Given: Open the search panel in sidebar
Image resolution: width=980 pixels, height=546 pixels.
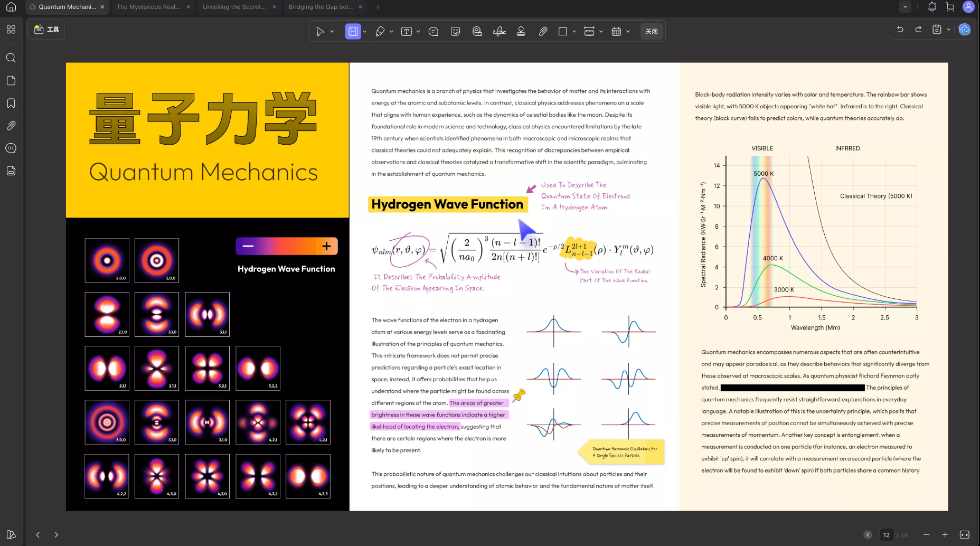Looking at the screenshot, I should pos(11,58).
